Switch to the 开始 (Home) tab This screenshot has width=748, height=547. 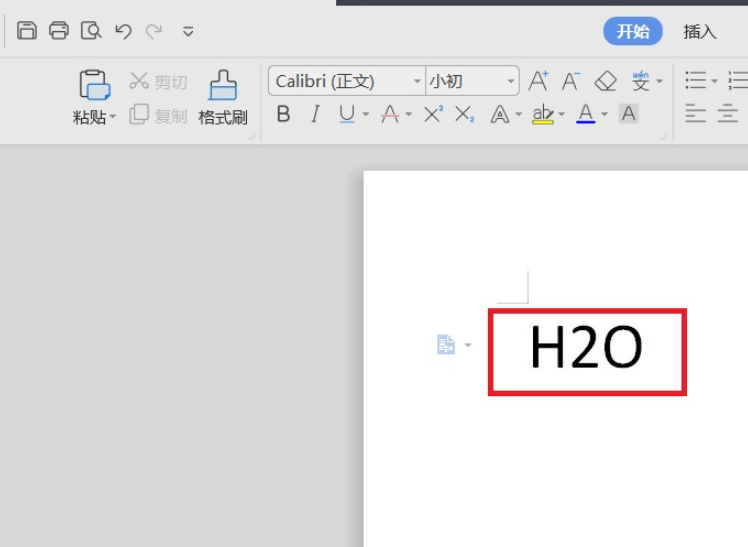(633, 31)
